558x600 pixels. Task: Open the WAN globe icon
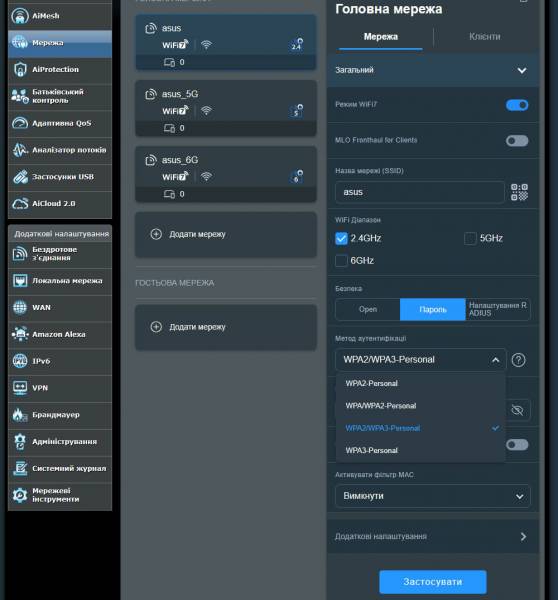[x=20, y=307]
